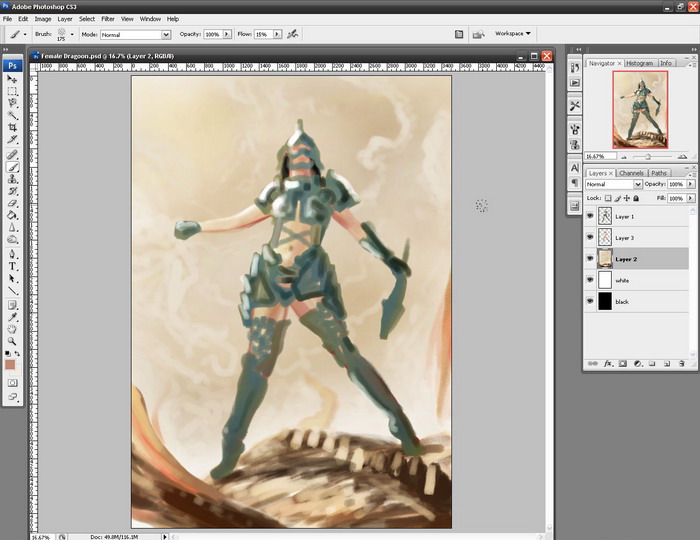Click the Navigator zoom slider handle

[x=648, y=157]
